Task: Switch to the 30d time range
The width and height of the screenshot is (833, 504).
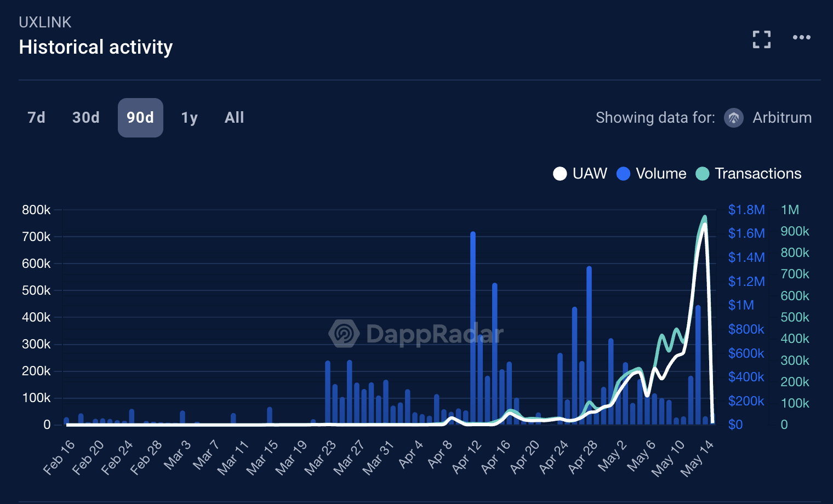Action: [86, 118]
